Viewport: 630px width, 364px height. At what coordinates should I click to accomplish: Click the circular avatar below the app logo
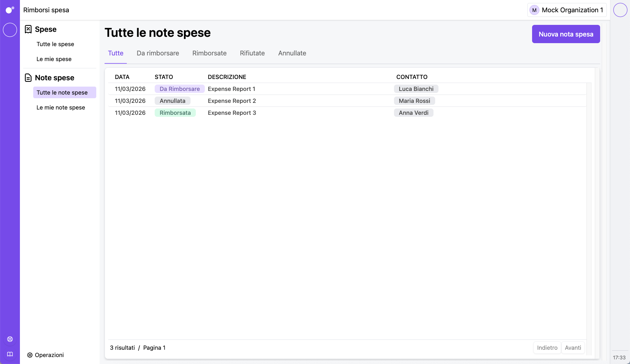click(x=10, y=30)
